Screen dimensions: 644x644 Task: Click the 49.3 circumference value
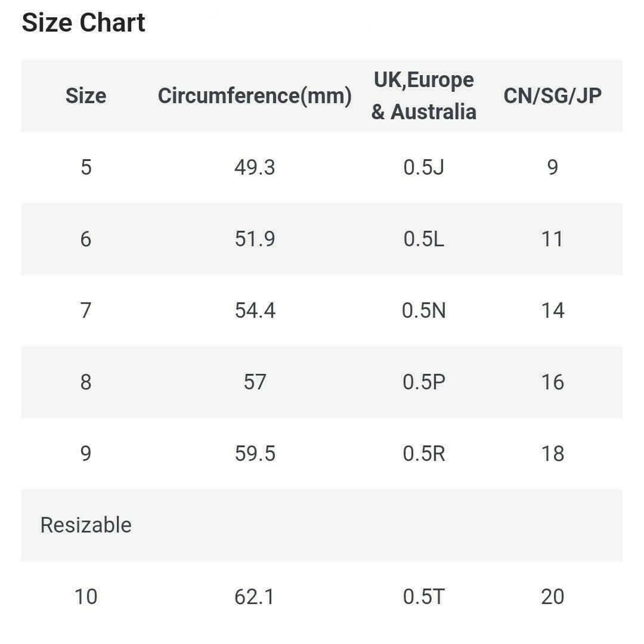click(255, 168)
